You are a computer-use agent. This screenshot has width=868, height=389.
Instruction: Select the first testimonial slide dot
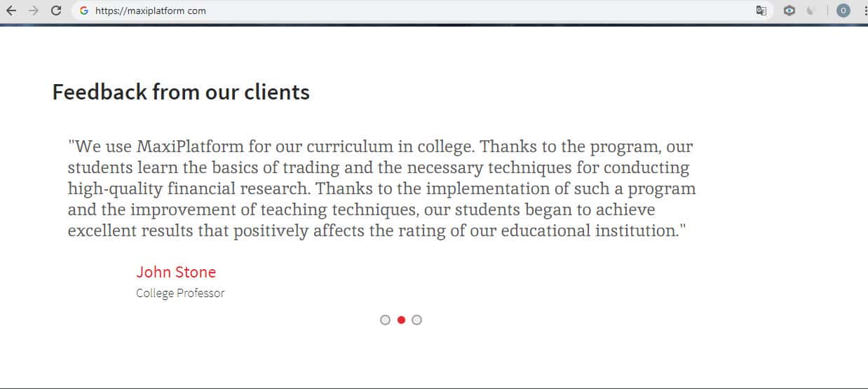[x=385, y=320]
